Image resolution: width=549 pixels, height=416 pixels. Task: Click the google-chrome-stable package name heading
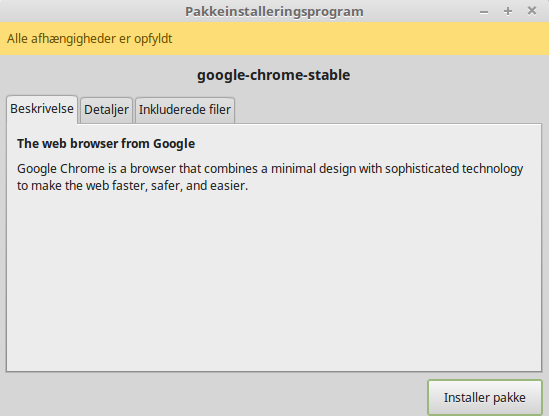point(273,75)
